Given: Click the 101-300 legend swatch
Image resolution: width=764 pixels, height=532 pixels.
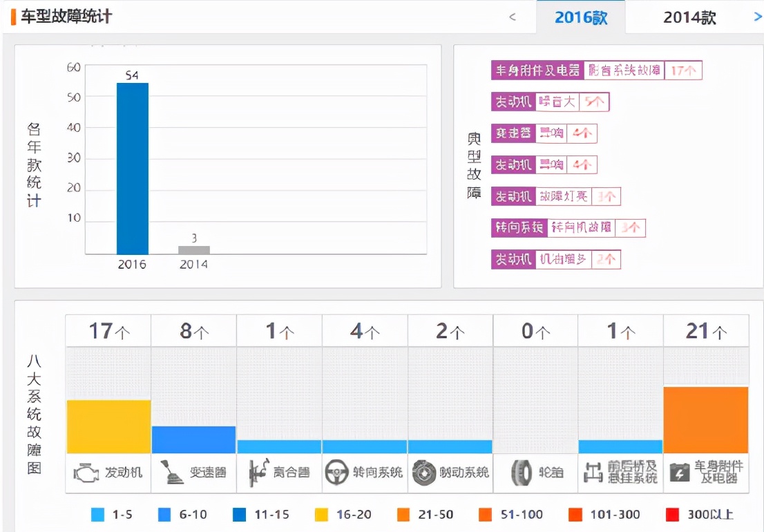Looking at the screenshot, I should (575, 515).
